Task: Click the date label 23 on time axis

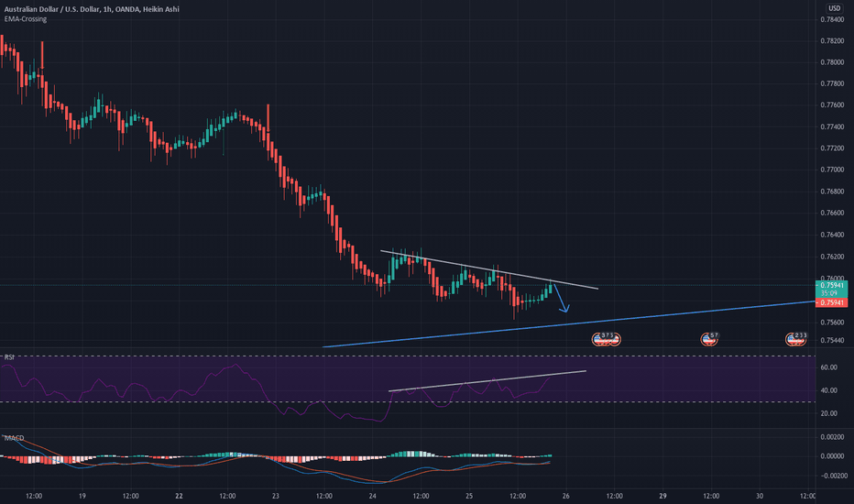Action: coord(276,496)
